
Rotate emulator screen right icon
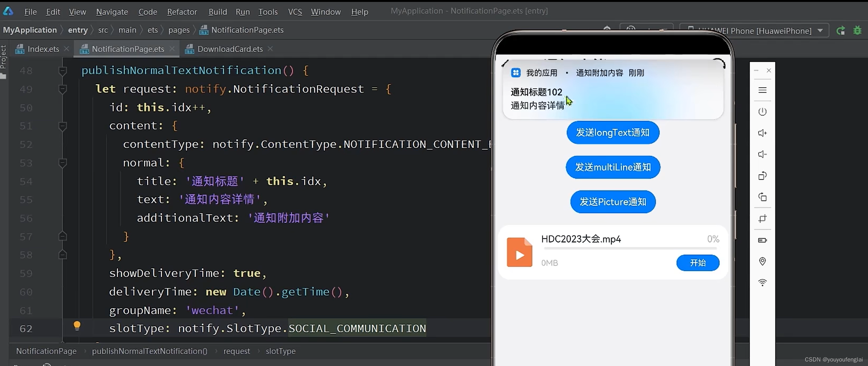click(x=762, y=197)
